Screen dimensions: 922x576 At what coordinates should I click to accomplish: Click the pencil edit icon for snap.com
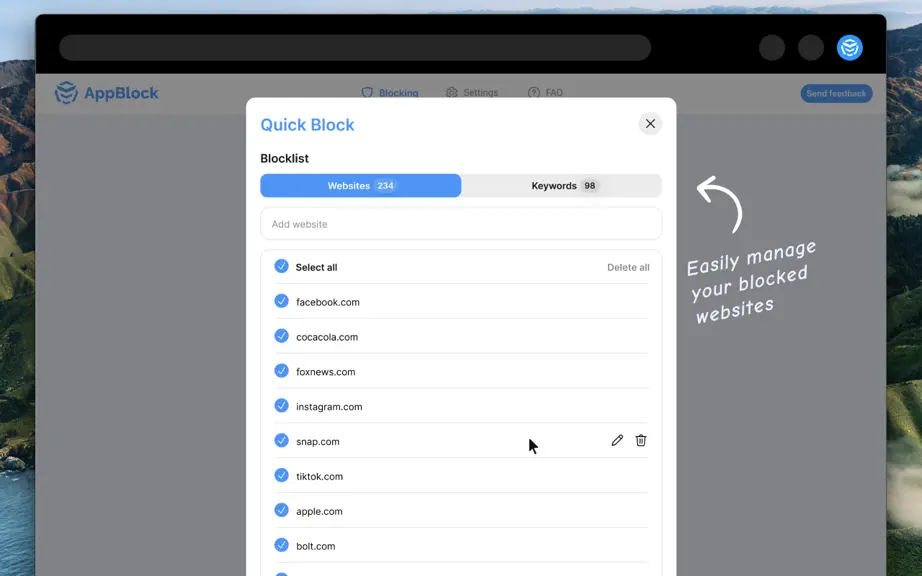[x=617, y=440]
